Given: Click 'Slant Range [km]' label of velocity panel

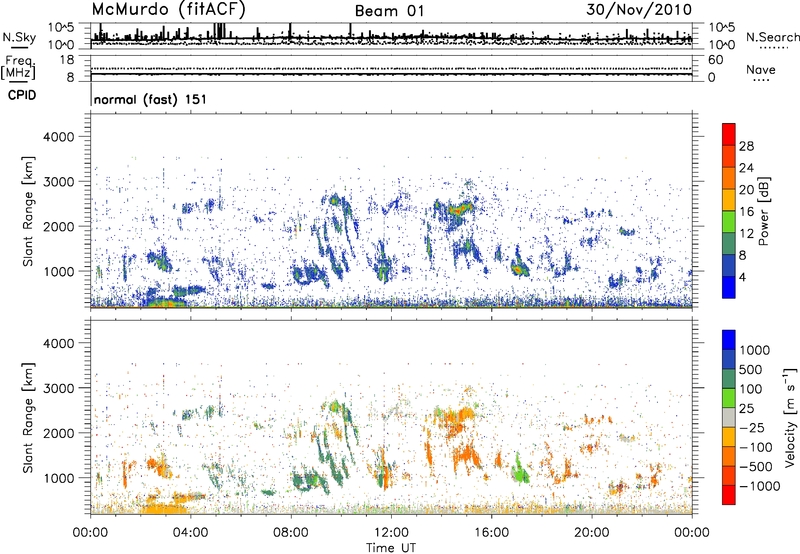Looking at the screenshot, I should pyautogui.click(x=28, y=418).
